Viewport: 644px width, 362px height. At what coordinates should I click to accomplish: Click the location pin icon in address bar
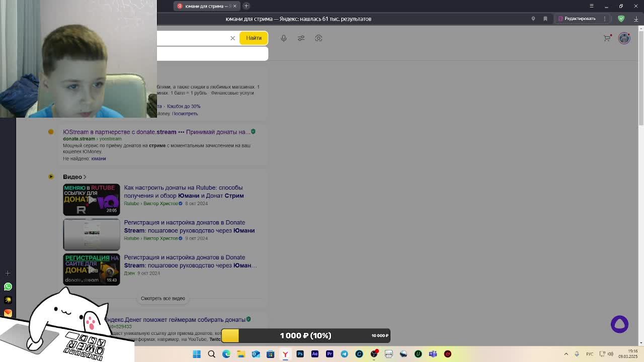pyautogui.click(x=533, y=19)
